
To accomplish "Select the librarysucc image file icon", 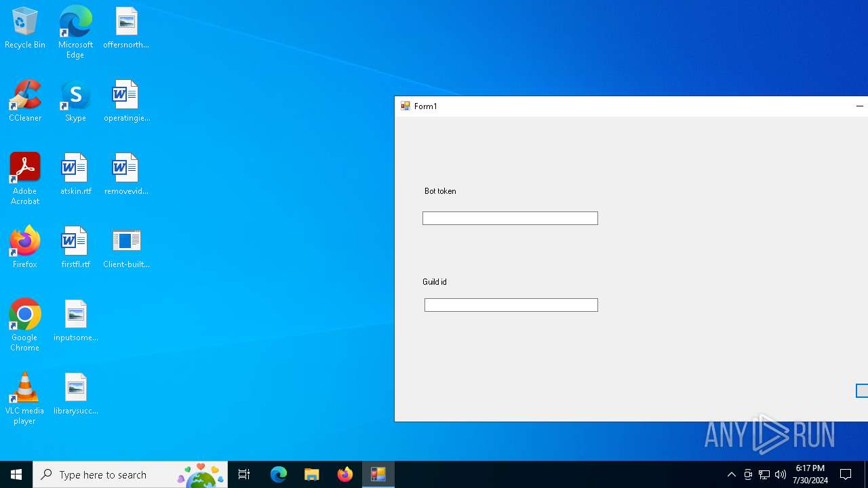I will click(75, 394).
